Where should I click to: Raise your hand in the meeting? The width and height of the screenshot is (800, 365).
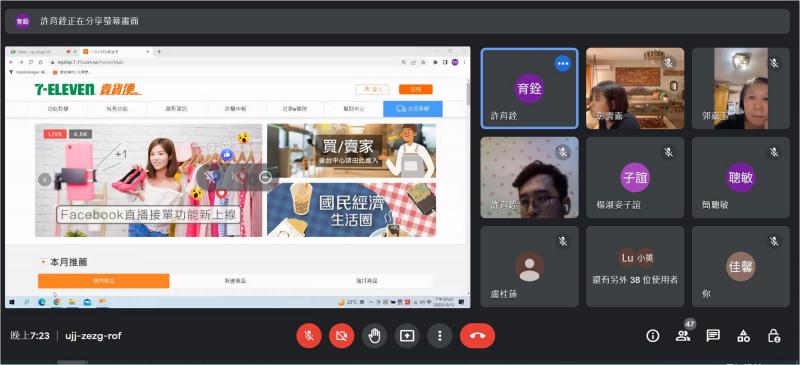point(374,335)
